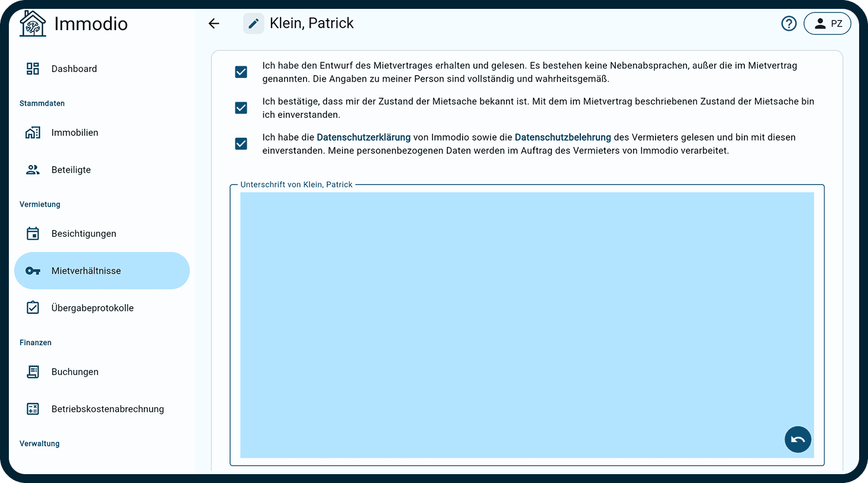Undo signature with the round undo button
Viewport: 868px width, 483px height.
pos(798,439)
